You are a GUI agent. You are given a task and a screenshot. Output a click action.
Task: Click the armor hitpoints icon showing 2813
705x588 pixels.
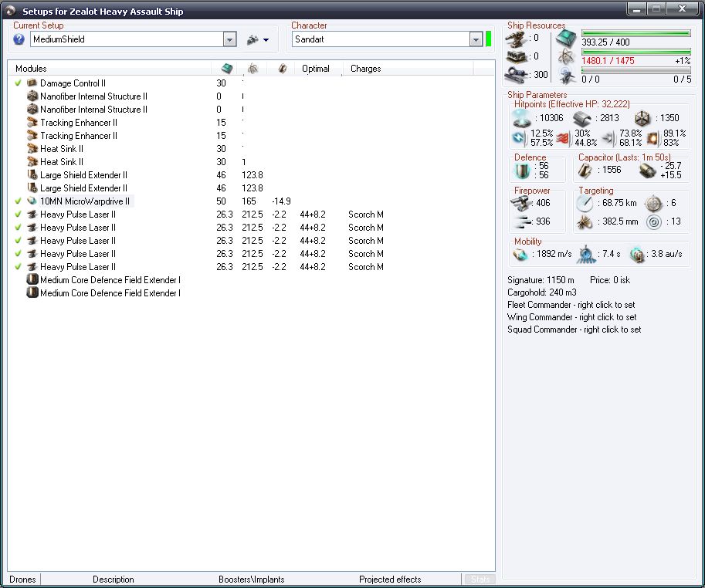click(581, 119)
